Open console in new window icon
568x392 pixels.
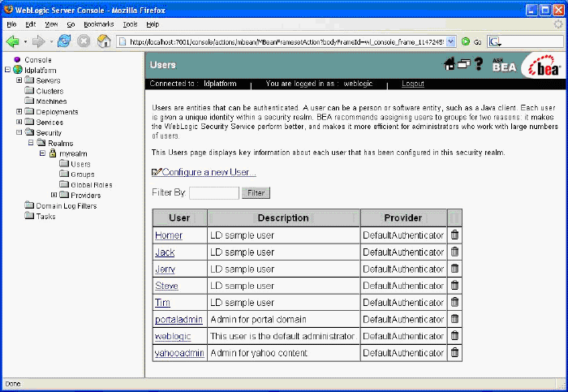[x=463, y=64]
